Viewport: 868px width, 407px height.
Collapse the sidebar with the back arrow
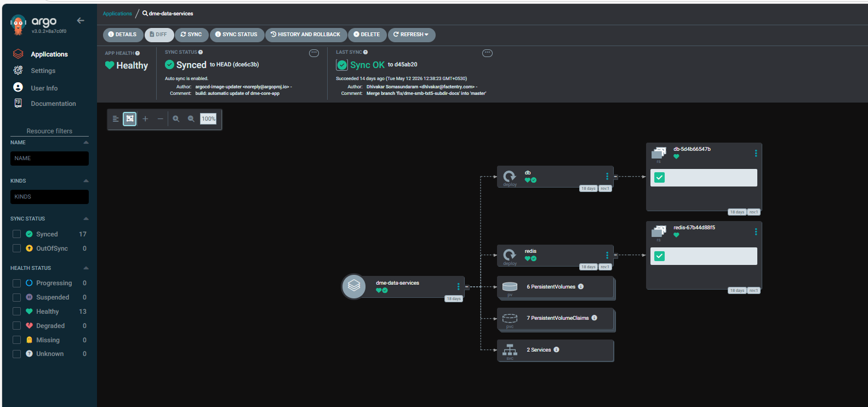[81, 20]
